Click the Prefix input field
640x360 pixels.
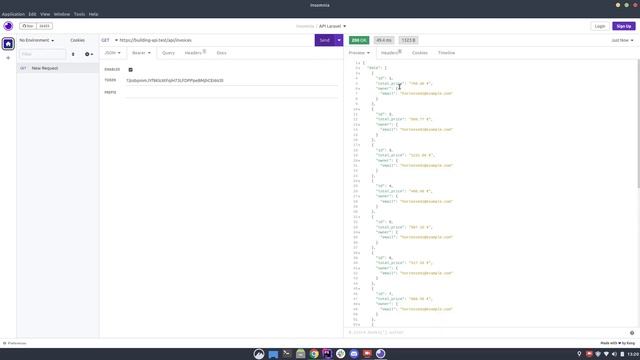tap(231, 93)
